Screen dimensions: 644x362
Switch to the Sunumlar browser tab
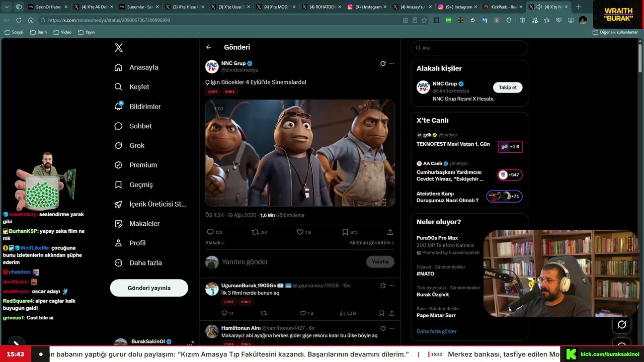tap(138, 7)
